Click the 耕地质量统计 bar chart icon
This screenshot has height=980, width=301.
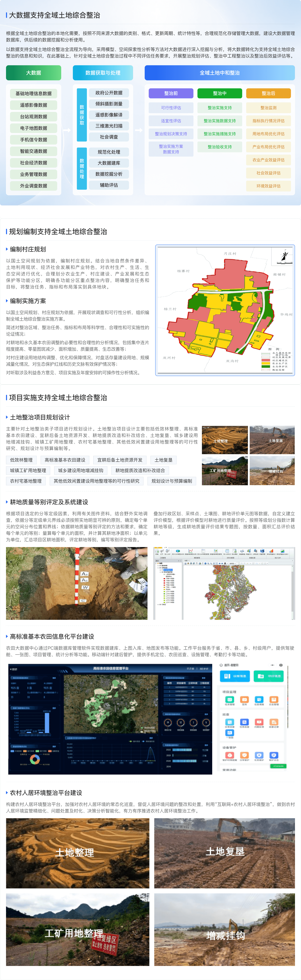point(271,551)
